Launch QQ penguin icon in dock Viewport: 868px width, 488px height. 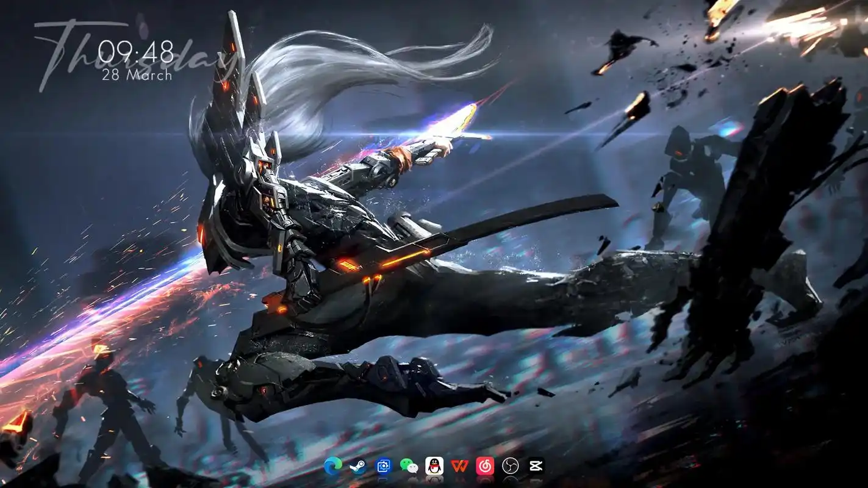(434, 466)
